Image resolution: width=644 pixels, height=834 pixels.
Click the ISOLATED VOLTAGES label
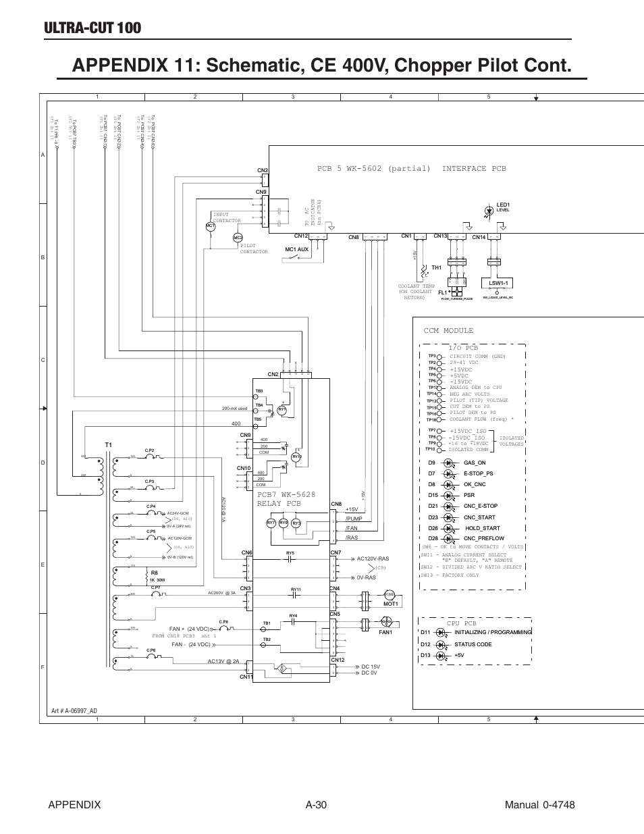point(511,441)
